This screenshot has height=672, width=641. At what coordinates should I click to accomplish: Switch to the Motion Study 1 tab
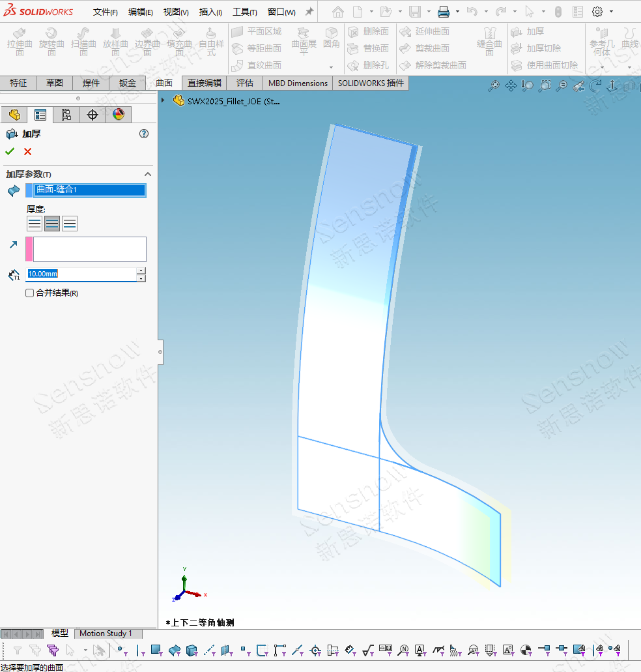click(106, 634)
